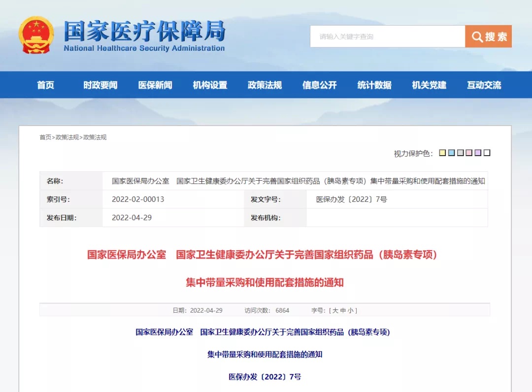532x392 pixels.
Task: Open 政策法规 in the blue navigation bar
Action: pyautogui.click(x=265, y=85)
